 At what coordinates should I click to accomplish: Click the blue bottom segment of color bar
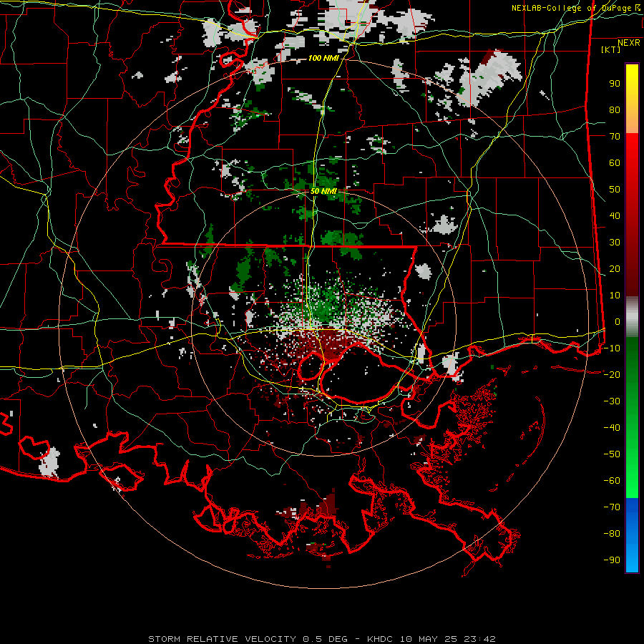pos(632,535)
